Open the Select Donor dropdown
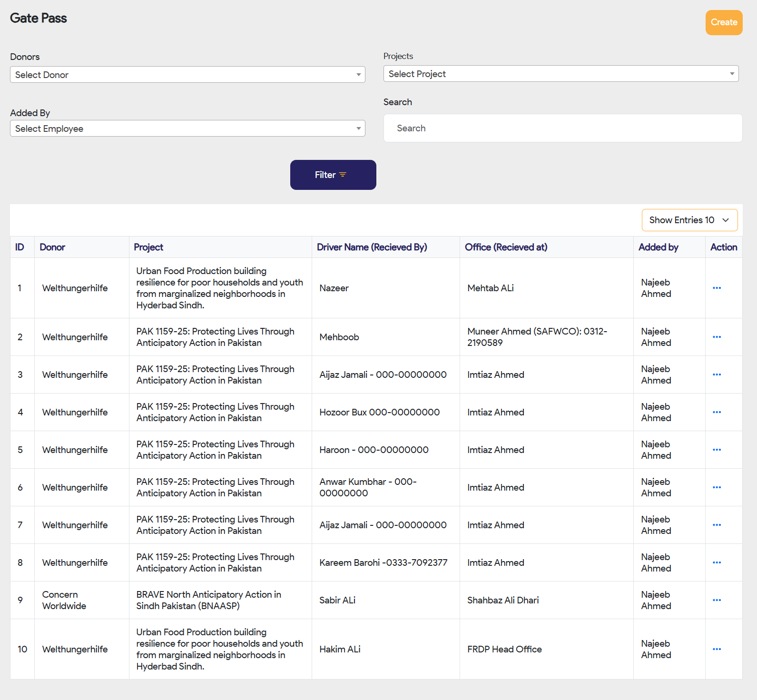 pos(187,75)
